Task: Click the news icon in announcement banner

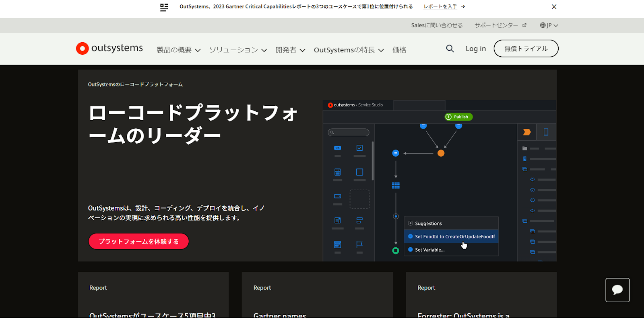Action: (x=164, y=7)
